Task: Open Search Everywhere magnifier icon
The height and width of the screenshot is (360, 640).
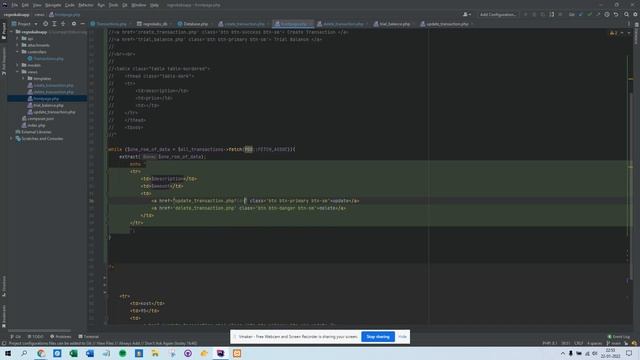Action: pos(627,14)
